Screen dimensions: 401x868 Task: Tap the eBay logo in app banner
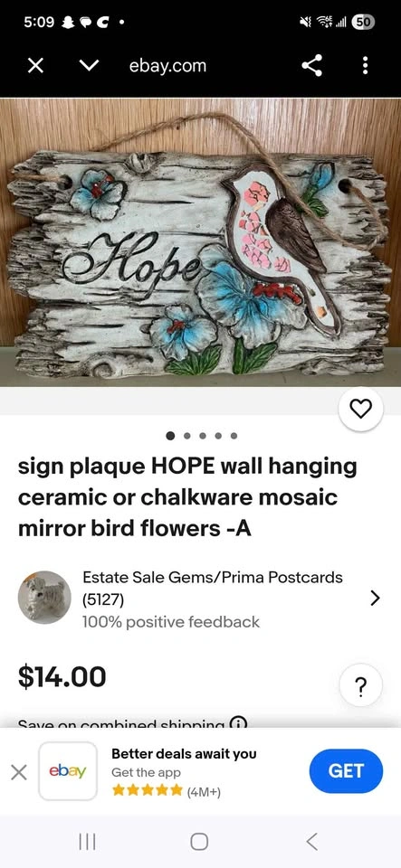coord(68,771)
